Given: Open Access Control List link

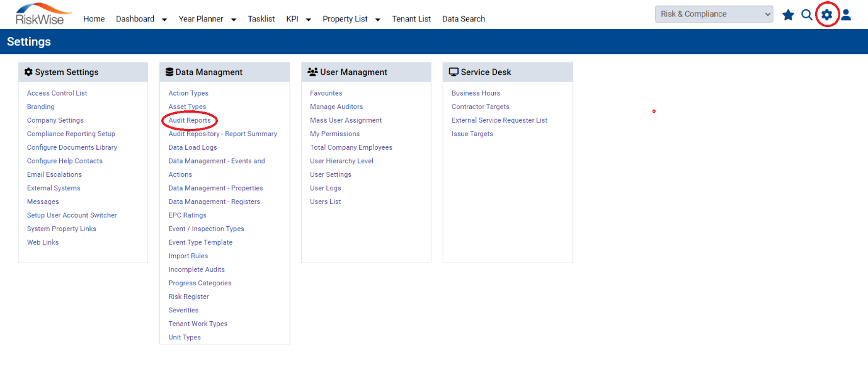Looking at the screenshot, I should pyautogui.click(x=57, y=93).
